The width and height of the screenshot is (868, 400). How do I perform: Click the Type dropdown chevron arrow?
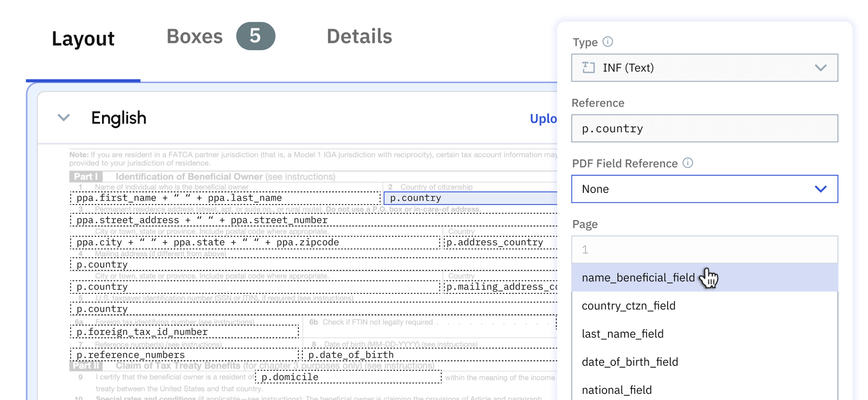coord(820,68)
